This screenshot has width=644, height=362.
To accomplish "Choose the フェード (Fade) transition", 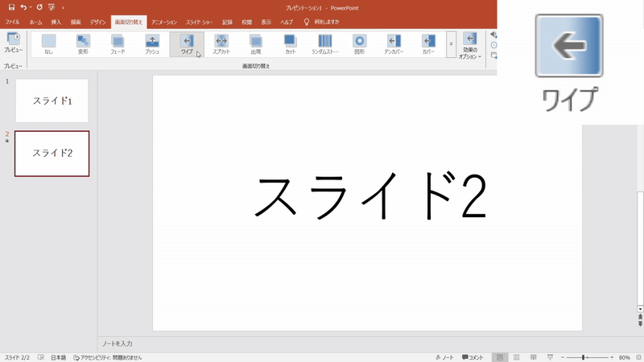I will pyautogui.click(x=118, y=44).
